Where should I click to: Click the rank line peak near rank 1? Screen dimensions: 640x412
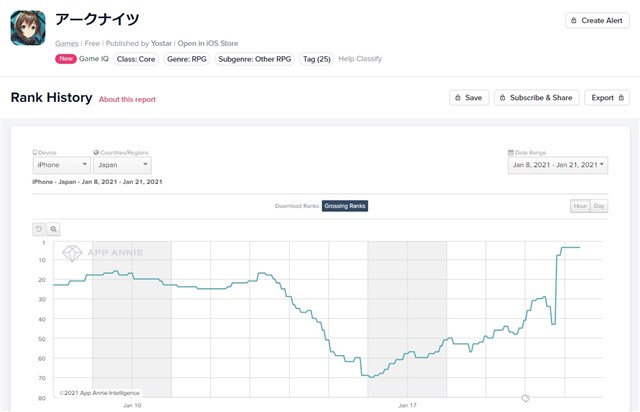(571, 247)
